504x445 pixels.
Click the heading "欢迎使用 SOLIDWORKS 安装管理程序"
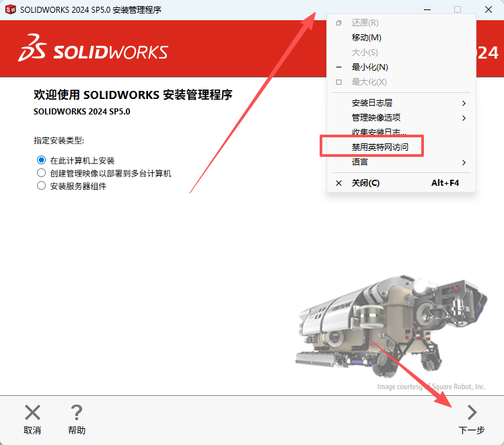point(133,95)
